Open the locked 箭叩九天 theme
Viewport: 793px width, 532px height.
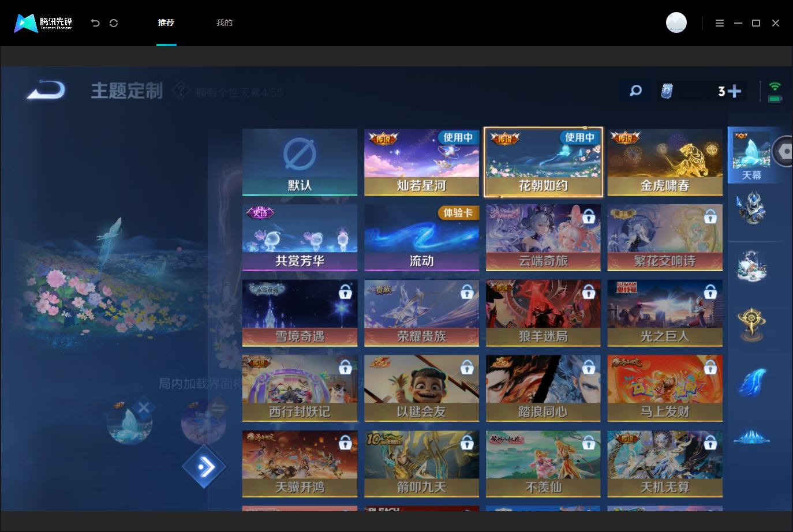[x=422, y=464]
